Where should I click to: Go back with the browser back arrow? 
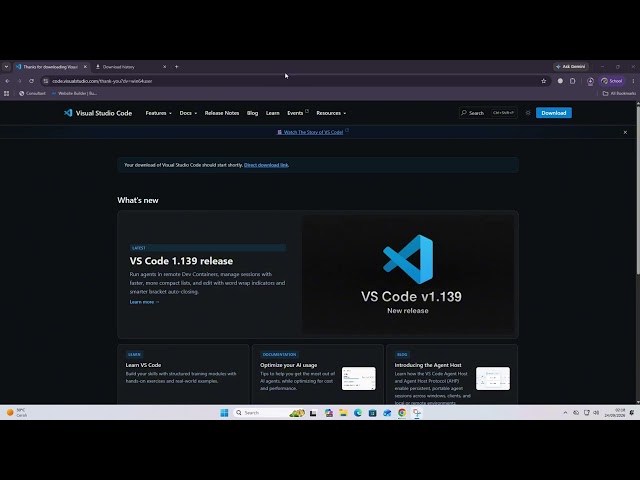click(7, 81)
